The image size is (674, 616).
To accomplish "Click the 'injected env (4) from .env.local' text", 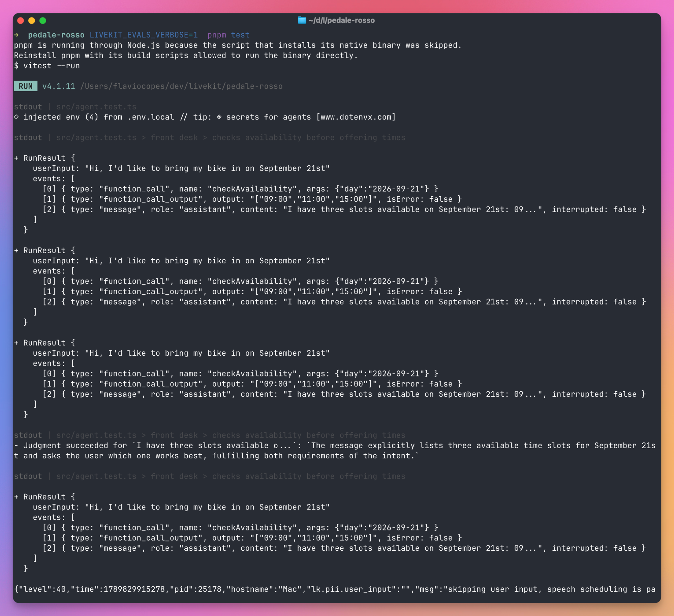I will 99,117.
